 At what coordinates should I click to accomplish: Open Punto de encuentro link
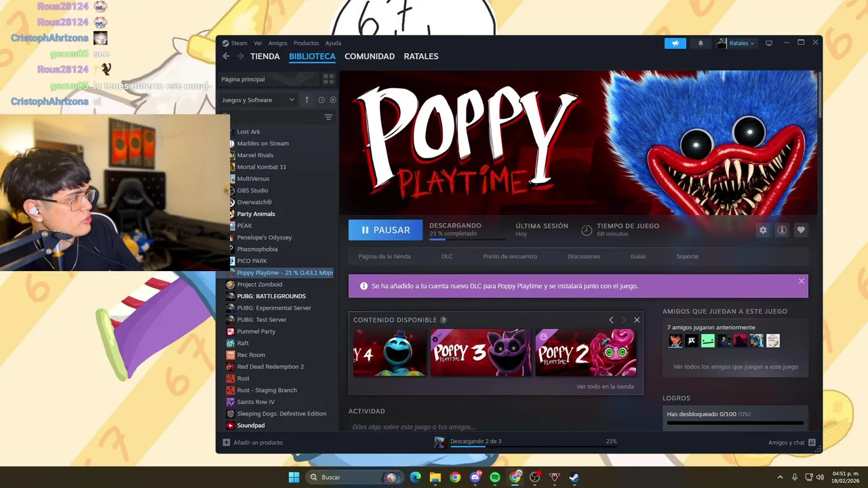(x=510, y=256)
